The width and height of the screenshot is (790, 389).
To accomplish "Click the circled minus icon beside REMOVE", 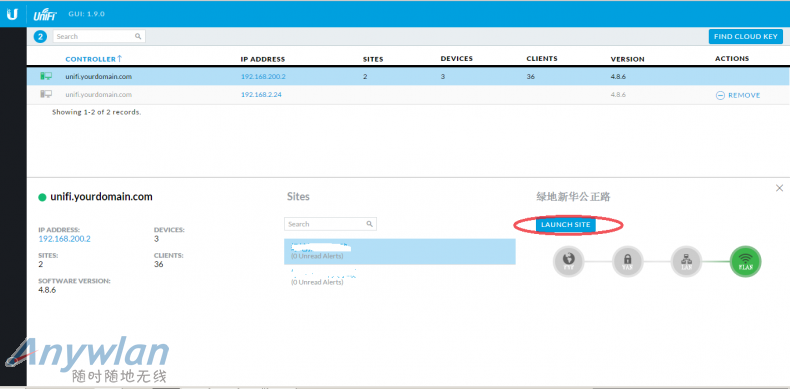I will pyautogui.click(x=720, y=95).
